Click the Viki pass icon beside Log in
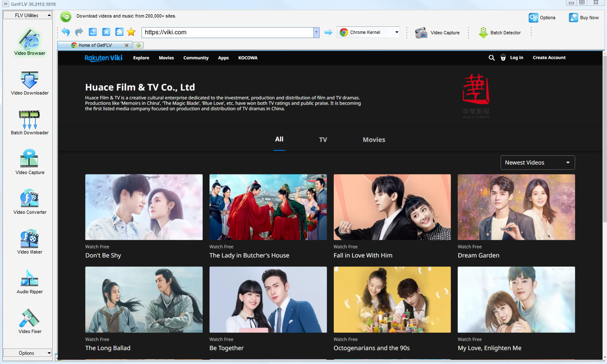607x364 pixels. (503, 58)
